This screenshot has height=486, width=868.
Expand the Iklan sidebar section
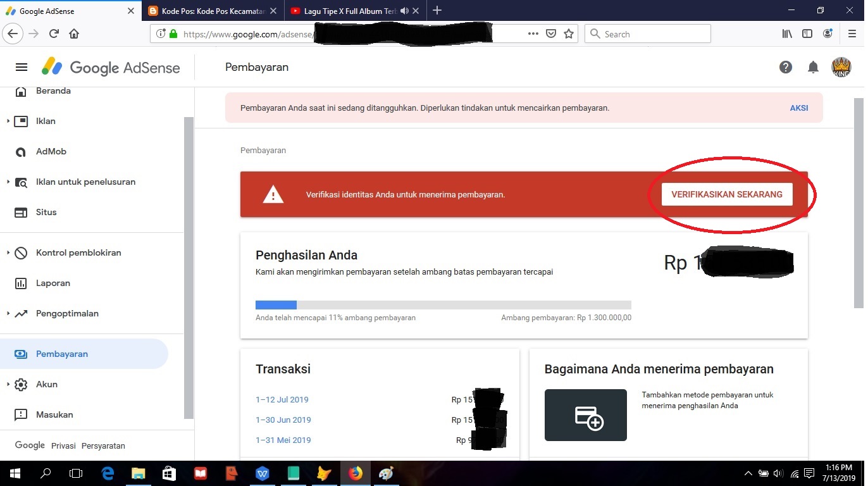(8, 121)
